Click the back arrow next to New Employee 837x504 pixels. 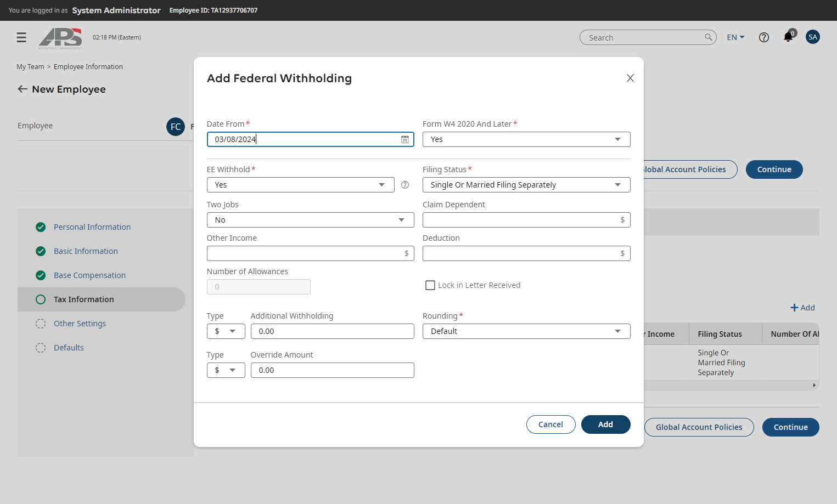23,89
